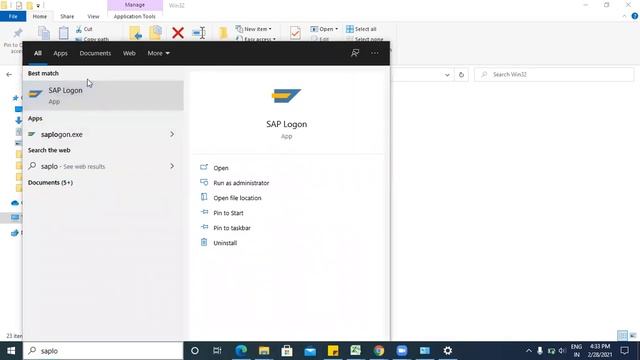Switch to Share tab in Explorer ribbon
This screenshot has width=640, height=360.
coord(67,16)
